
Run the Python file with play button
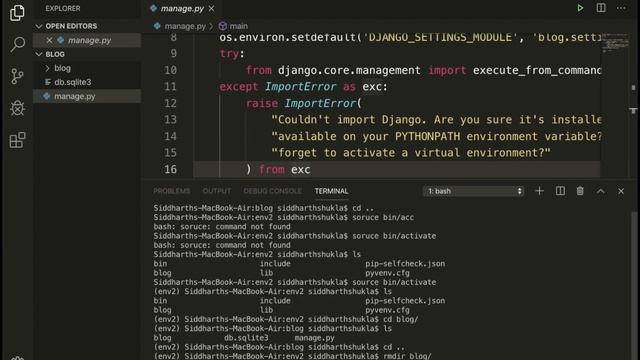580,8
